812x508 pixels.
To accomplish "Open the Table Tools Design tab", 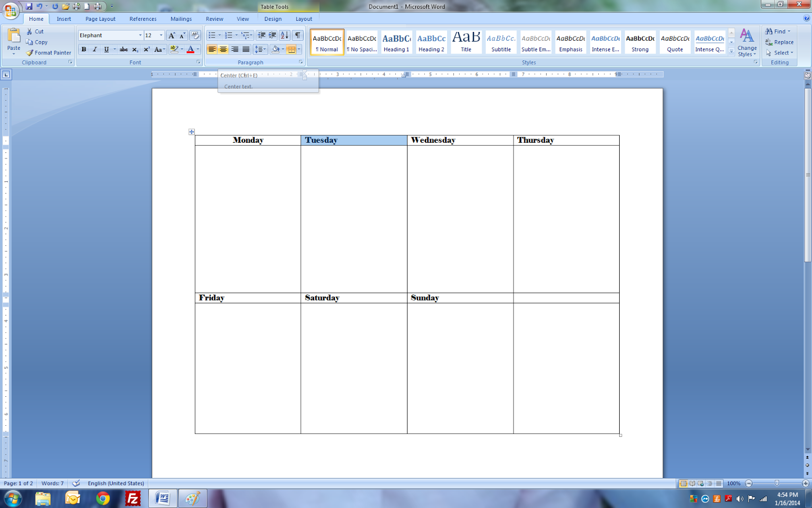I will tap(273, 19).
